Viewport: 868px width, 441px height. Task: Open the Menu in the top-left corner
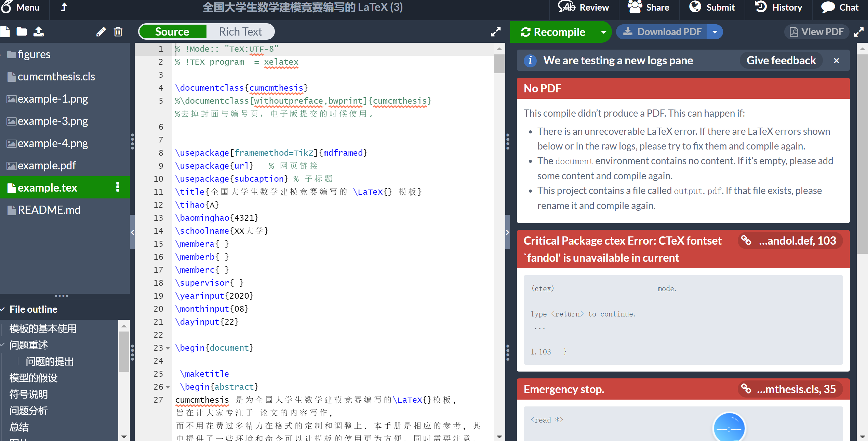22,7
